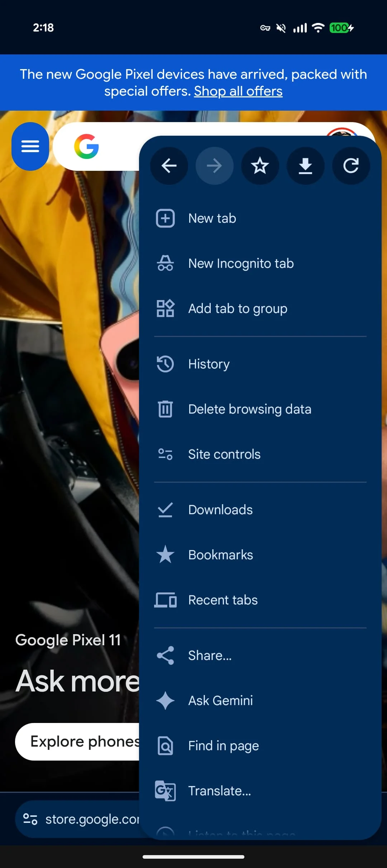Viewport: 387px width, 868px height.
Task: Download the page using download icon
Action: click(305, 166)
